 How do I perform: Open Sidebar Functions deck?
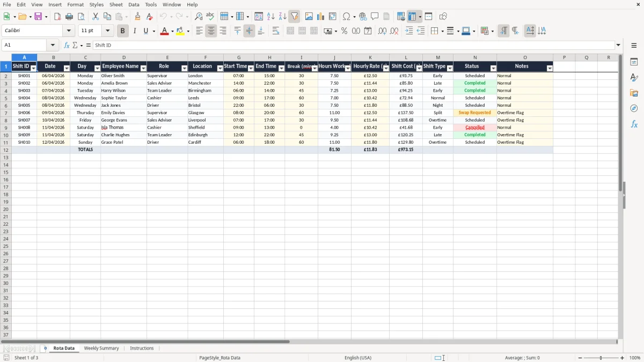[x=634, y=124]
